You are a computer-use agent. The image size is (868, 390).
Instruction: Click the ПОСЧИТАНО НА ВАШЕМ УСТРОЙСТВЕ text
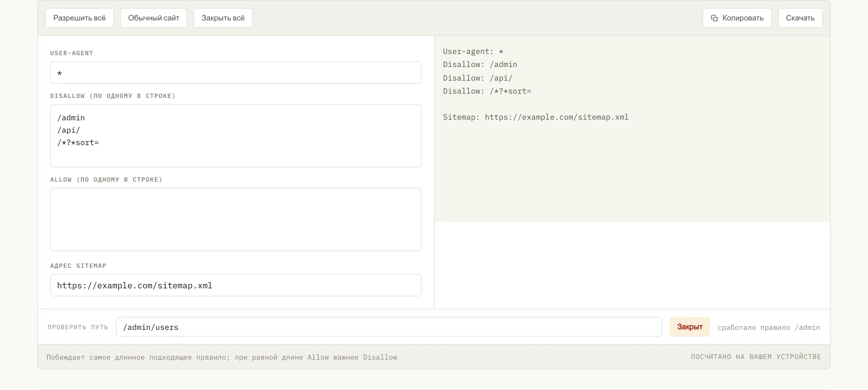tap(756, 357)
